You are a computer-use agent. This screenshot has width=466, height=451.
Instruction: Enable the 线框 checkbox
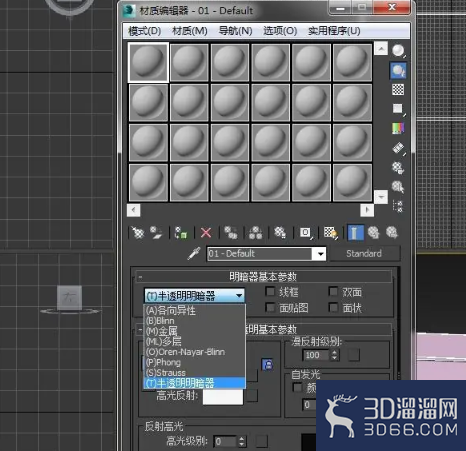click(270, 292)
